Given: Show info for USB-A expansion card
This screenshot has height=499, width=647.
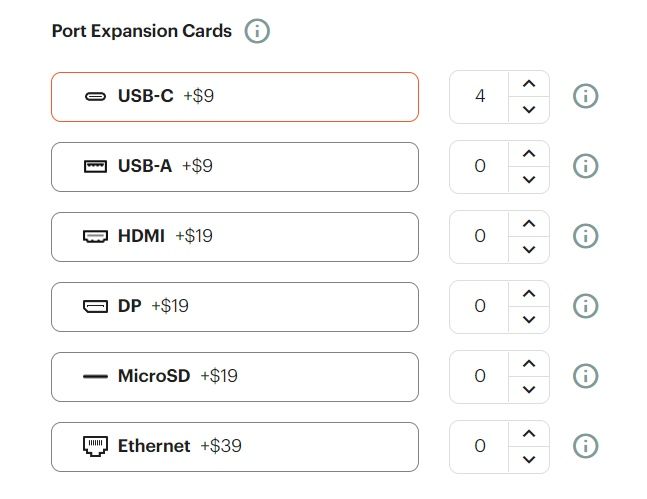Looking at the screenshot, I should (586, 166).
